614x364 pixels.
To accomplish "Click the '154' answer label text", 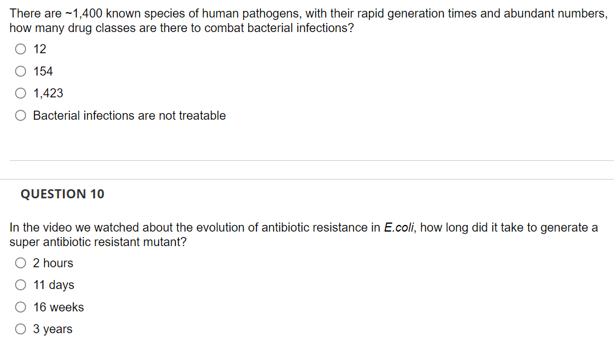I will pyautogui.click(x=43, y=71).
